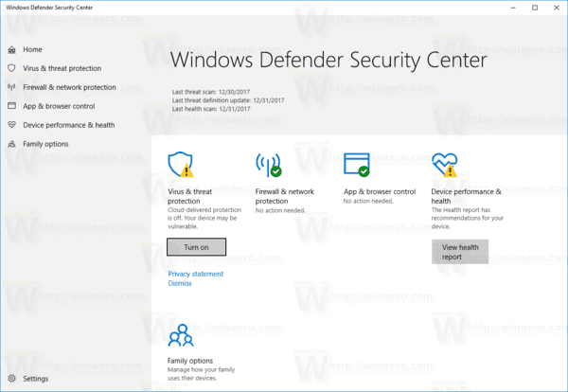Viewport: 568px width, 392px height.
Task: Click 'Manage how your family uses' description
Action: pyautogui.click(x=201, y=374)
